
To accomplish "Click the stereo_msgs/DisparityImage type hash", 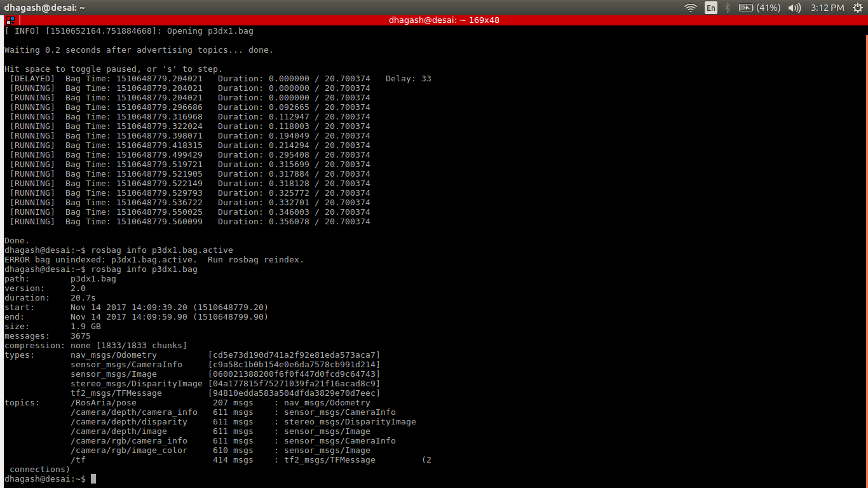I will coord(294,384).
